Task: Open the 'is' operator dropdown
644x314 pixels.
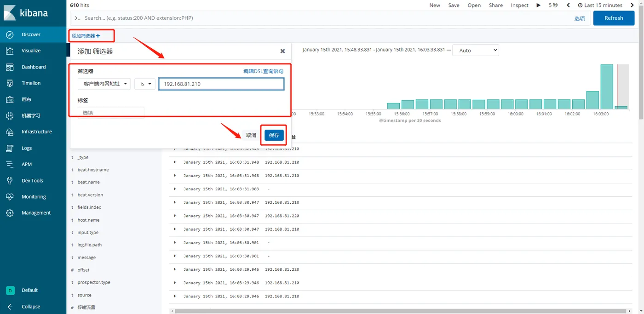Action: click(x=145, y=84)
